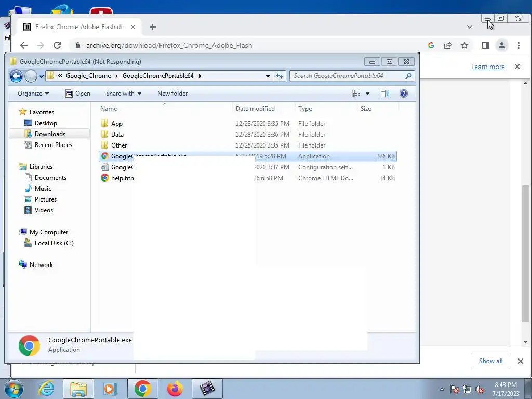Click Open in Explorer toolbar
The height and width of the screenshot is (399, 532).
pyautogui.click(x=78, y=94)
